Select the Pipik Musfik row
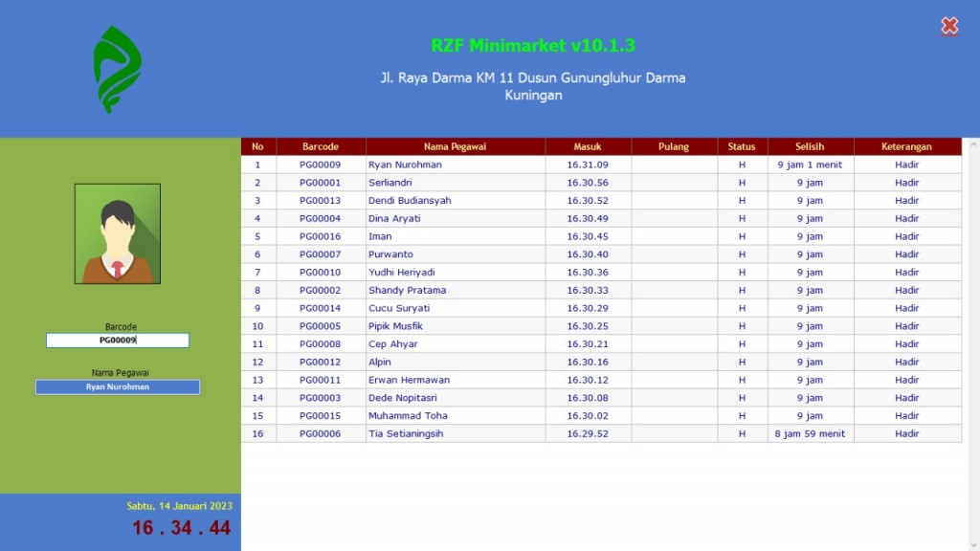This screenshot has height=551, width=980. [601, 326]
